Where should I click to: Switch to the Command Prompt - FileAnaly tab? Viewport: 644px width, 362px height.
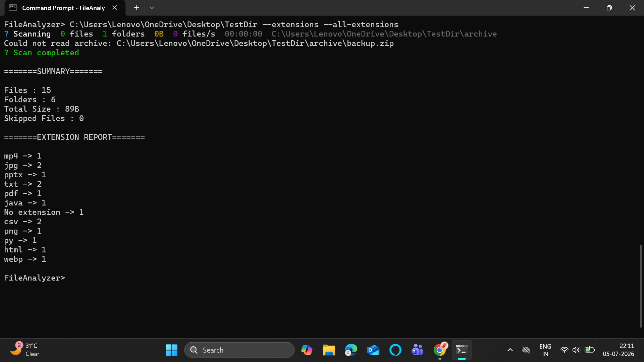point(64,8)
